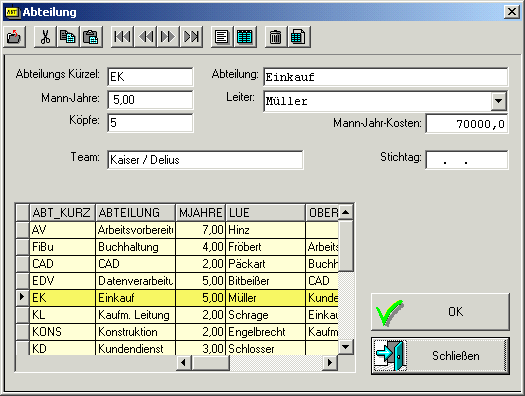Delete record with trash can icon
The width and height of the screenshot is (525, 396).
click(276, 37)
